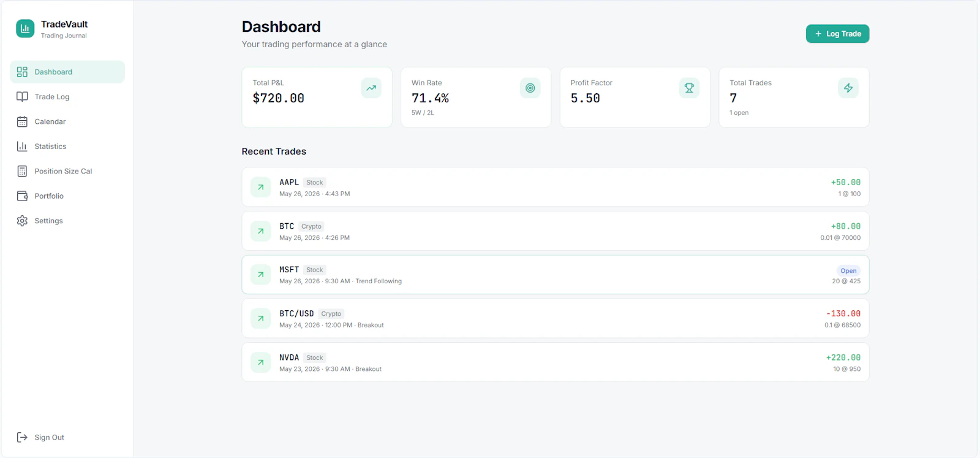The height and width of the screenshot is (458, 980).
Task: Click the target icon on Win Rate card
Action: click(530, 88)
